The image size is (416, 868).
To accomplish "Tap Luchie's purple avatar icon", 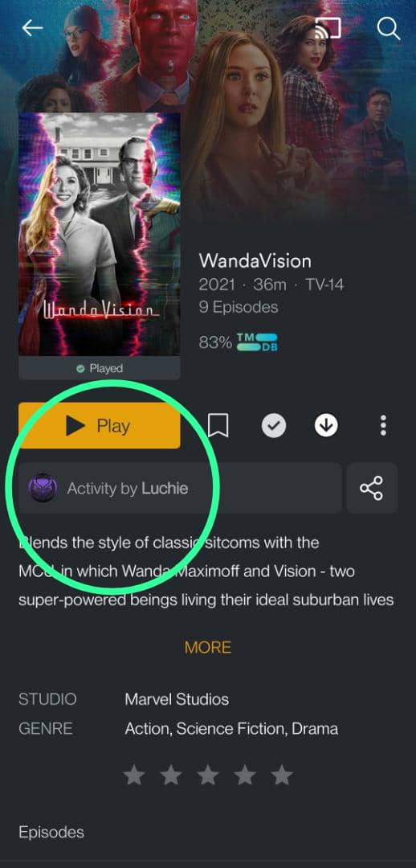I will pyautogui.click(x=43, y=489).
